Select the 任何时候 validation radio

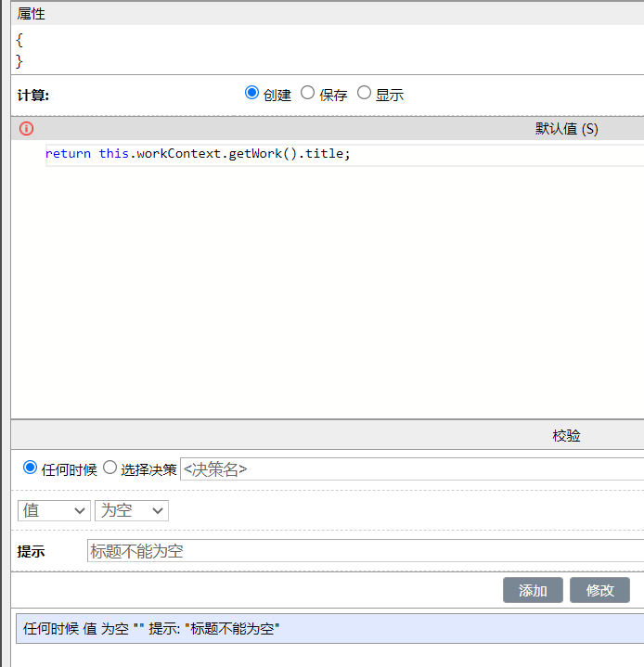point(30,468)
